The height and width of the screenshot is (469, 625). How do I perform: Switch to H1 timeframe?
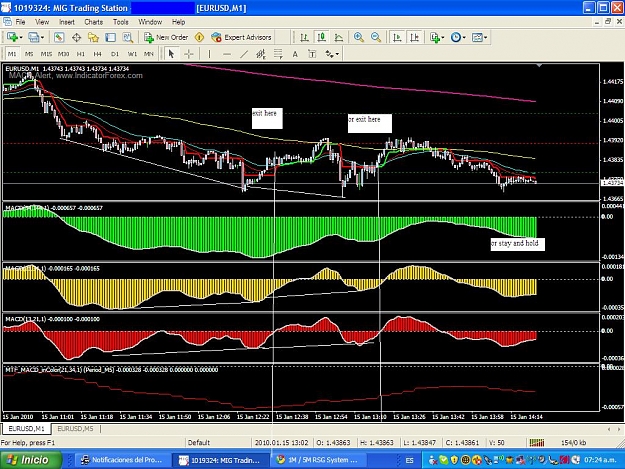[x=81, y=54]
